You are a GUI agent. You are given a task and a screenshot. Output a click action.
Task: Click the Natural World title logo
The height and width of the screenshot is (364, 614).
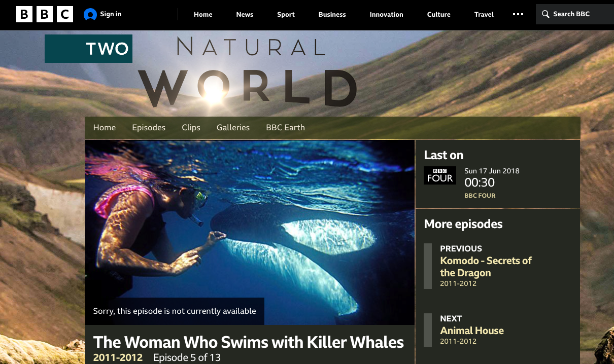[x=248, y=72]
